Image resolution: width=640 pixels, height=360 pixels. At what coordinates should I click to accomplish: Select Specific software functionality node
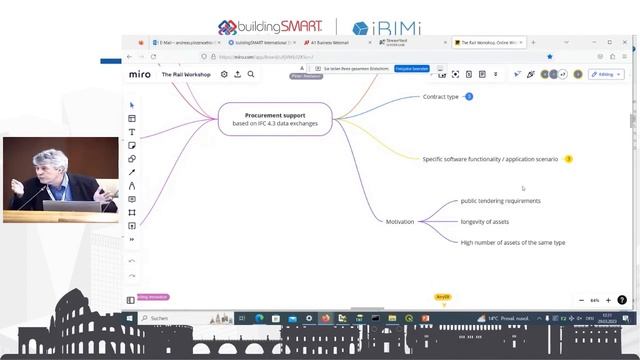[x=490, y=159]
